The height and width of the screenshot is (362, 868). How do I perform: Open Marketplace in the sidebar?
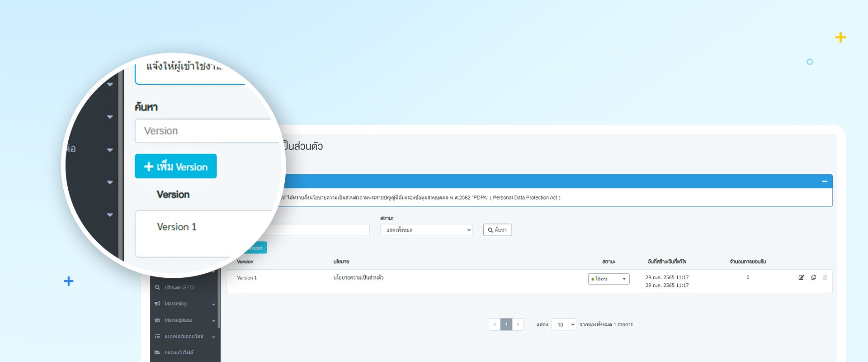pyautogui.click(x=178, y=320)
